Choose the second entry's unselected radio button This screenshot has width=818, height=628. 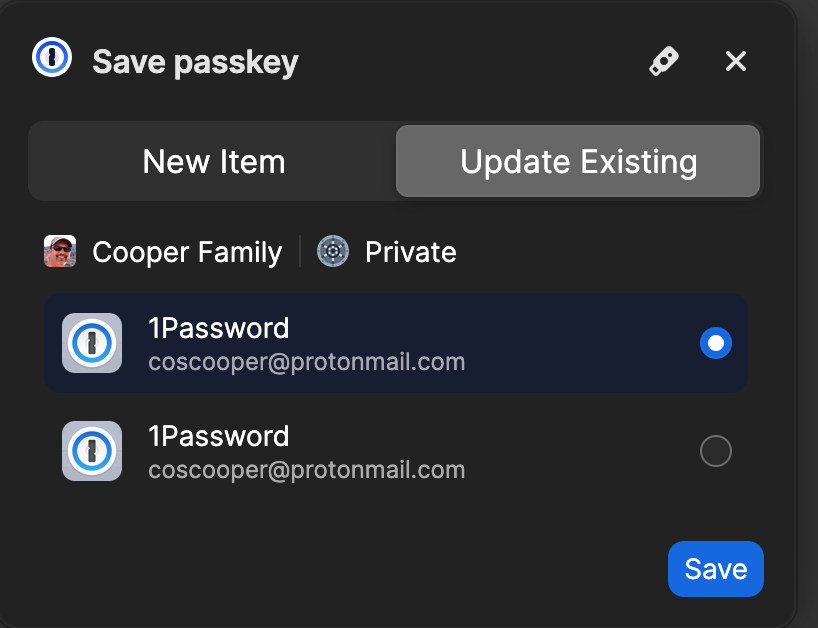click(716, 451)
